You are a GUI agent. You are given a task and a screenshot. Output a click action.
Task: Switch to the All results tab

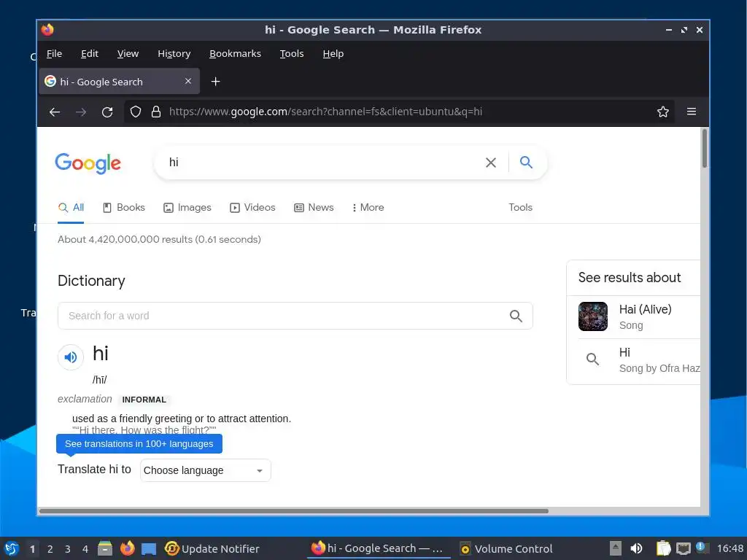tap(71, 208)
